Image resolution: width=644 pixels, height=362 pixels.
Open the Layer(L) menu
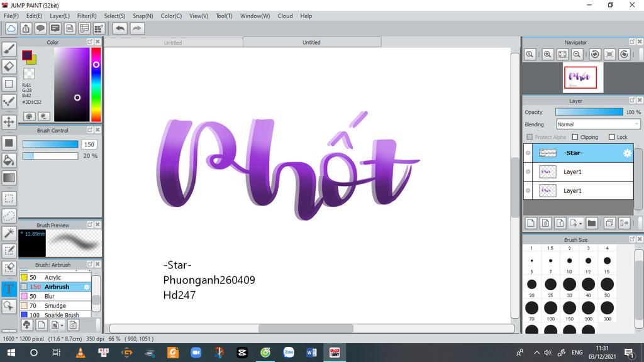point(60,16)
